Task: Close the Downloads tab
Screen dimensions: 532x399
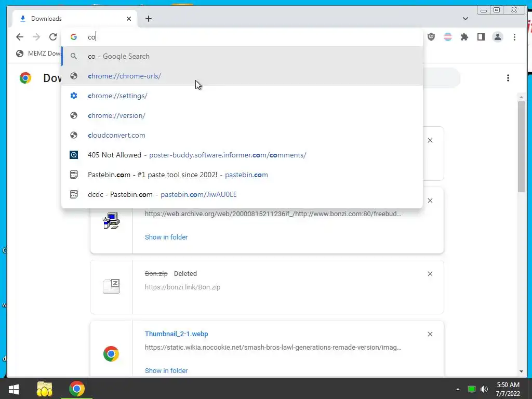Action: [129, 19]
